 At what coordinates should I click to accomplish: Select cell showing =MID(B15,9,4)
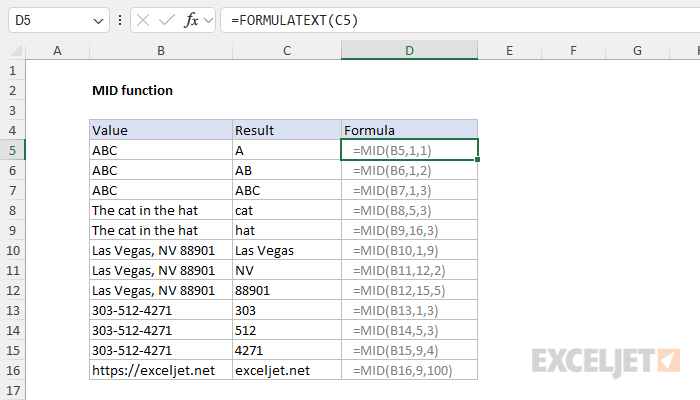(409, 350)
